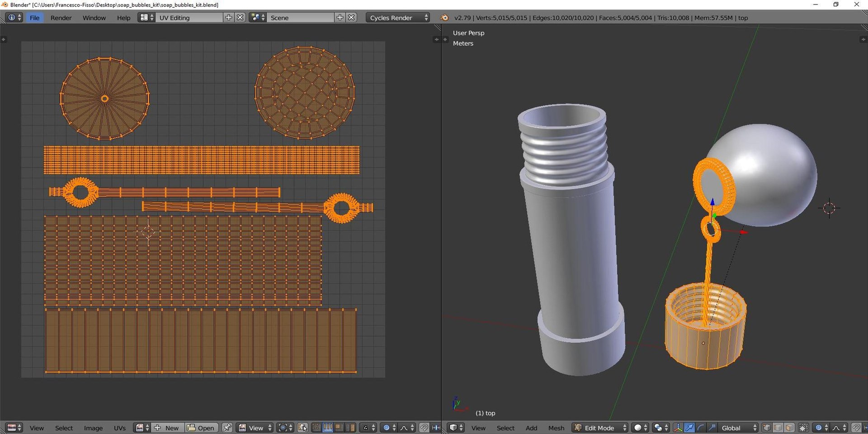The width and height of the screenshot is (868, 434).
Task: Click the Open image button
Action: tap(202, 428)
